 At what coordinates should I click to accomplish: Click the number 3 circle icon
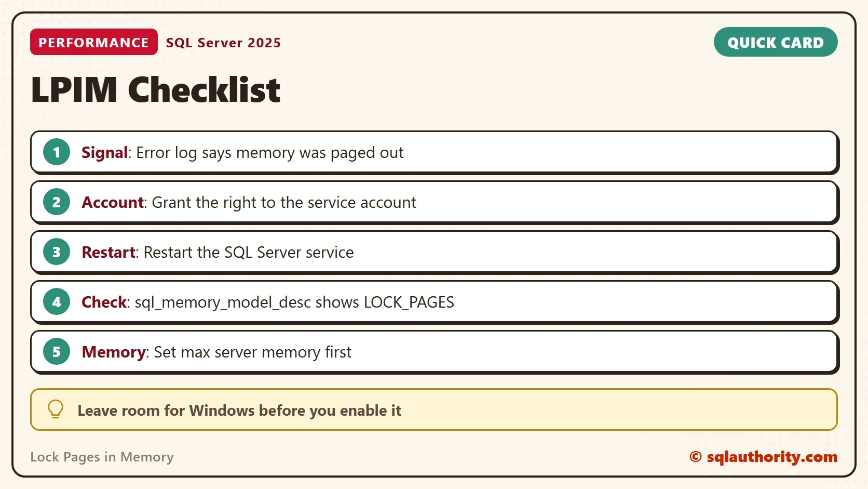pyautogui.click(x=57, y=252)
